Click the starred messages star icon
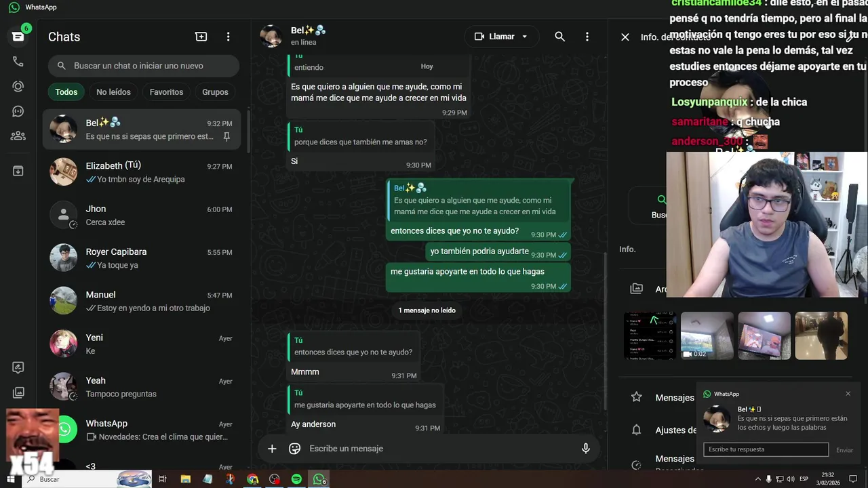868x488 pixels. [636, 397]
